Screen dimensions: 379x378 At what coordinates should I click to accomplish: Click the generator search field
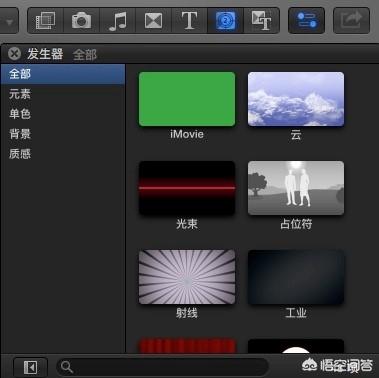pyautogui.click(x=162, y=367)
